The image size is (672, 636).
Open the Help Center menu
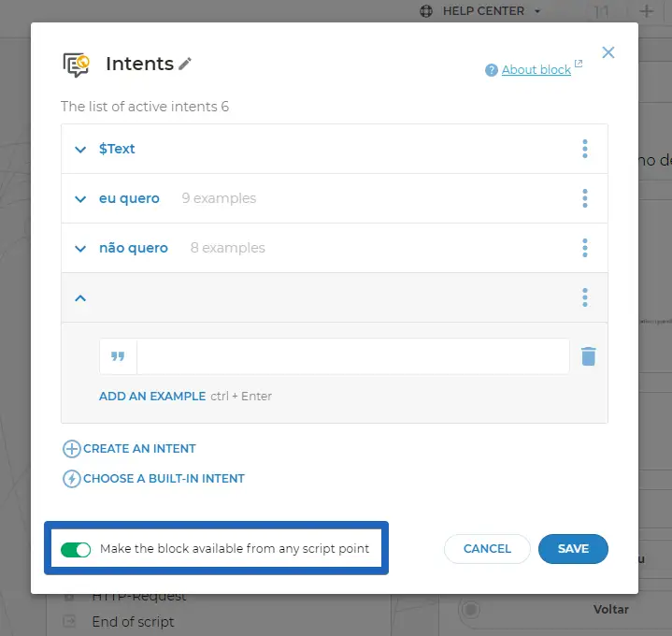click(x=479, y=11)
